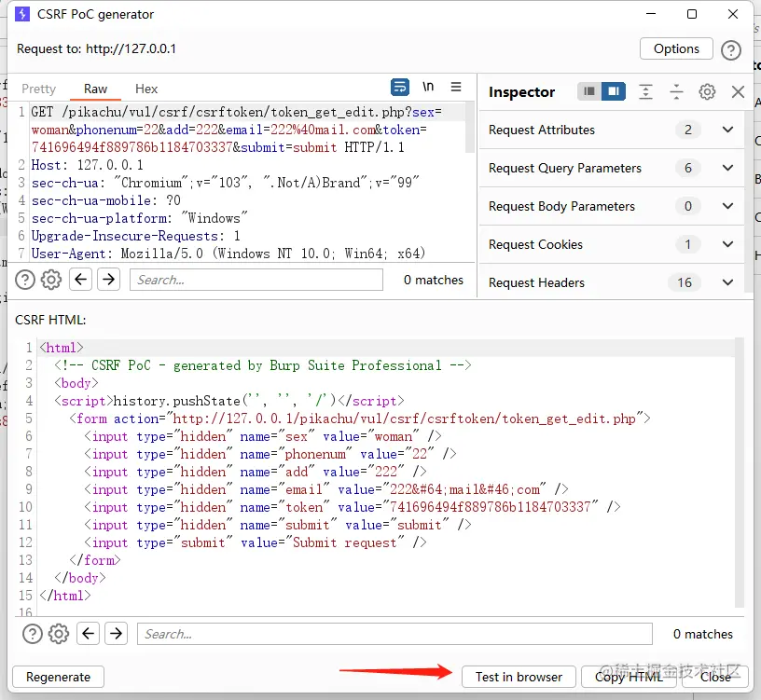Click the hidden input named email line
Viewport: 761px width, 700px height.
[325, 489]
